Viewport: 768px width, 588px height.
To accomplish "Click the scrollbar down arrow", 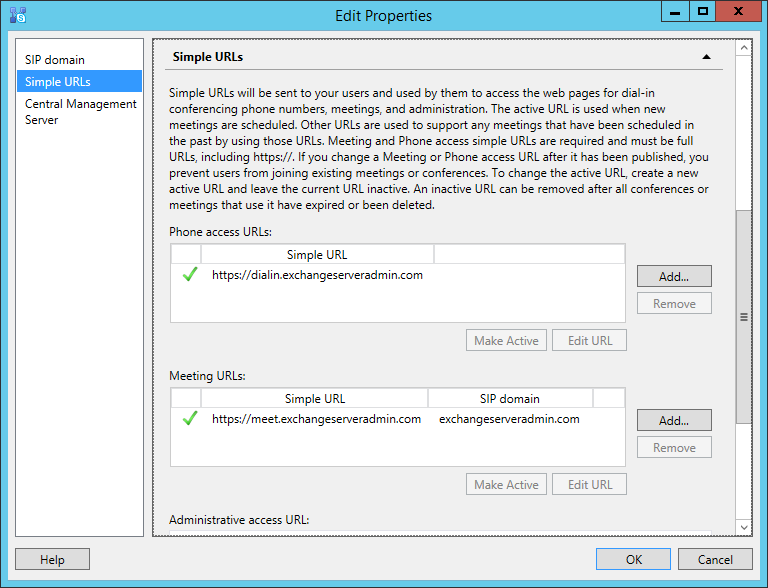I will click(744, 527).
